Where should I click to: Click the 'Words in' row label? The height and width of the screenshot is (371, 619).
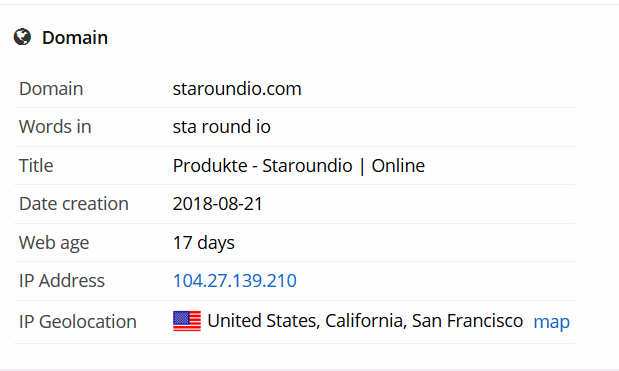click(x=55, y=127)
